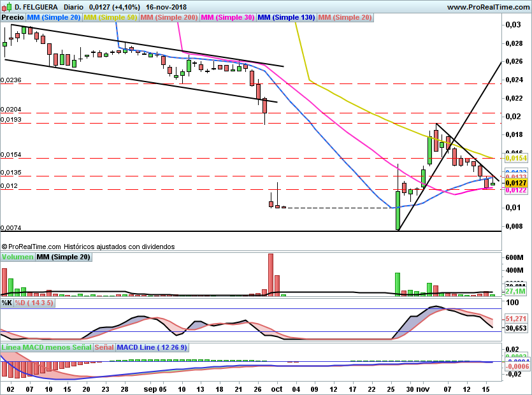Click the 51,271 stochastic value tag
This screenshot has height=395, width=532.
(516, 318)
